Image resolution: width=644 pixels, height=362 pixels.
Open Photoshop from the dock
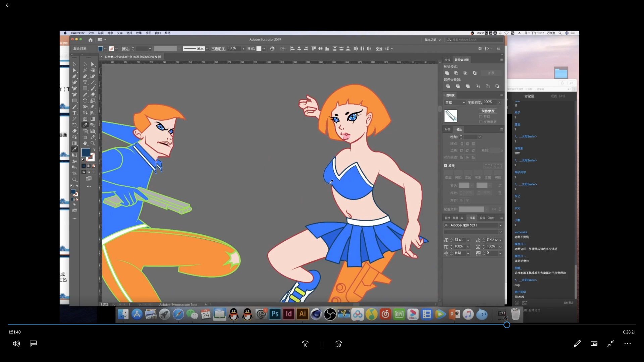(x=275, y=314)
